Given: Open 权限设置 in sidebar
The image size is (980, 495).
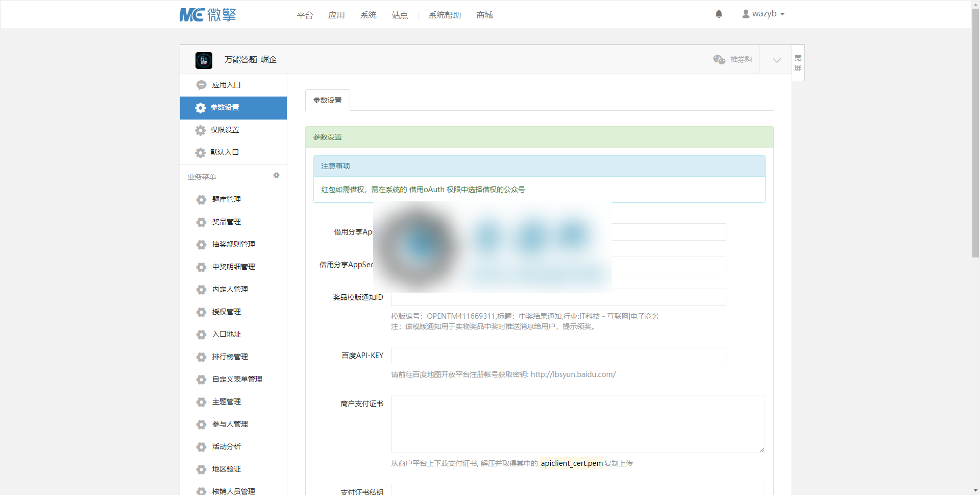Looking at the screenshot, I should click(233, 130).
